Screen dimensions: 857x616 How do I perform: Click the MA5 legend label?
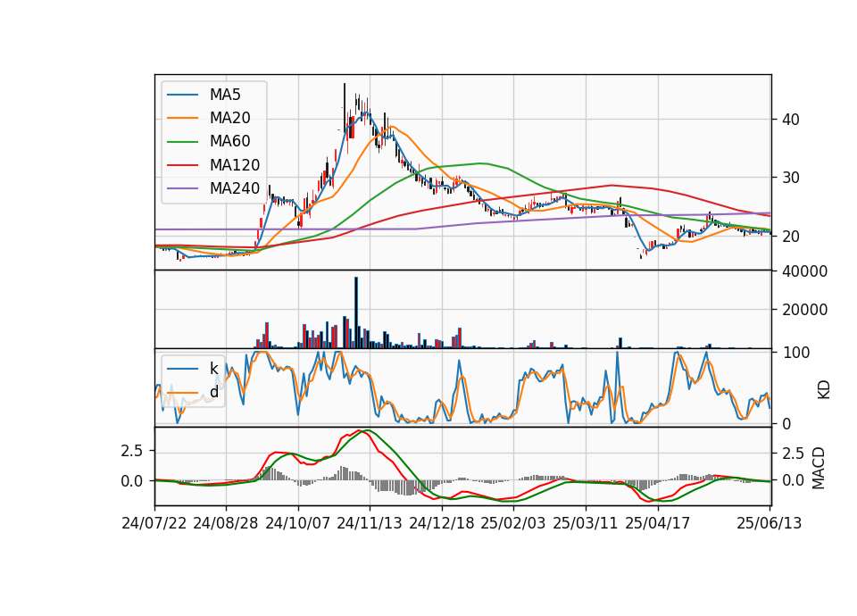pos(225,95)
